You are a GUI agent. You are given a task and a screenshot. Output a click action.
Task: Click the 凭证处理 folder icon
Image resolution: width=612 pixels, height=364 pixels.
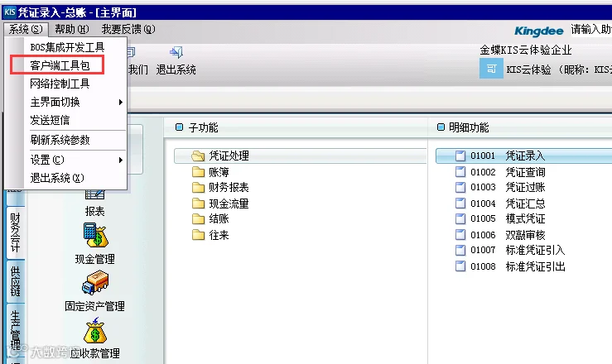[x=198, y=156]
